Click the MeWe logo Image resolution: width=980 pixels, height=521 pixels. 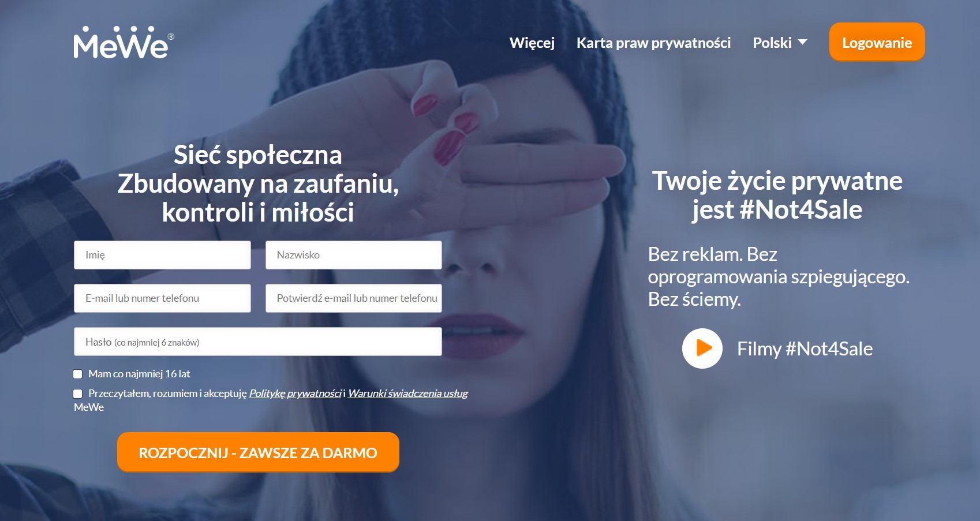pyautogui.click(x=124, y=43)
